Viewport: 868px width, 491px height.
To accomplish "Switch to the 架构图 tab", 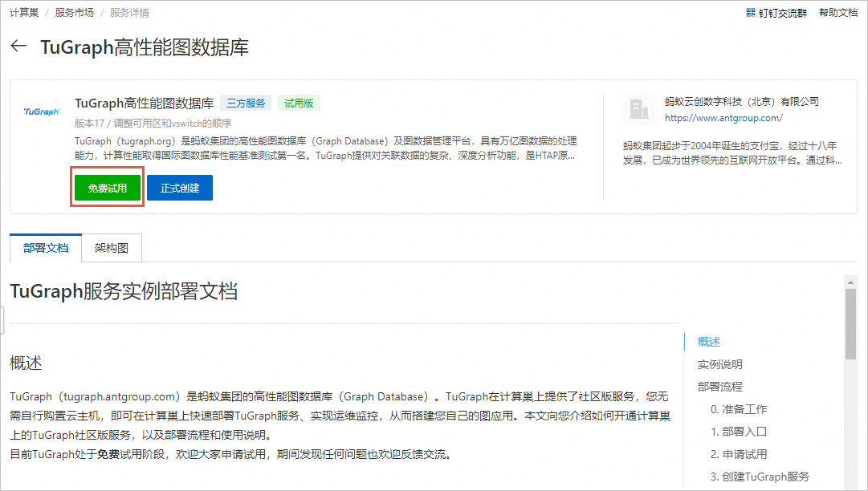I will 112,248.
